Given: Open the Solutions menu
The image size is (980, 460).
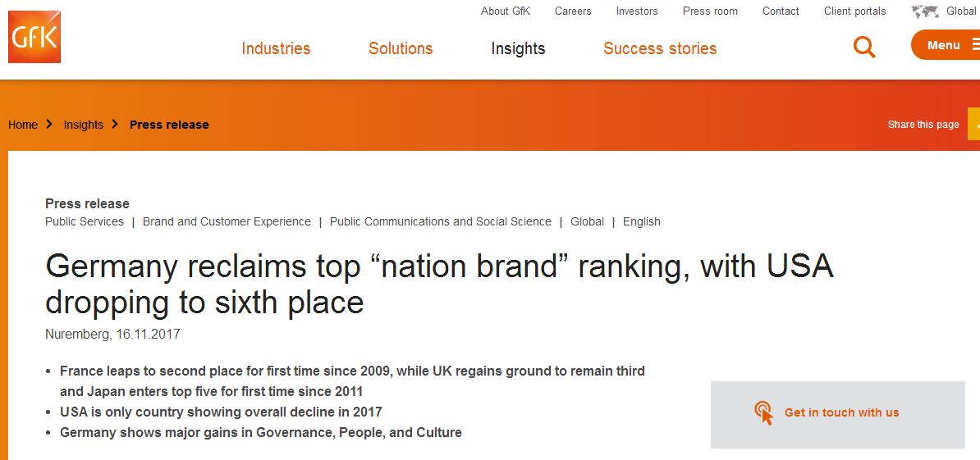Looking at the screenshot, I should click(401, 48).
